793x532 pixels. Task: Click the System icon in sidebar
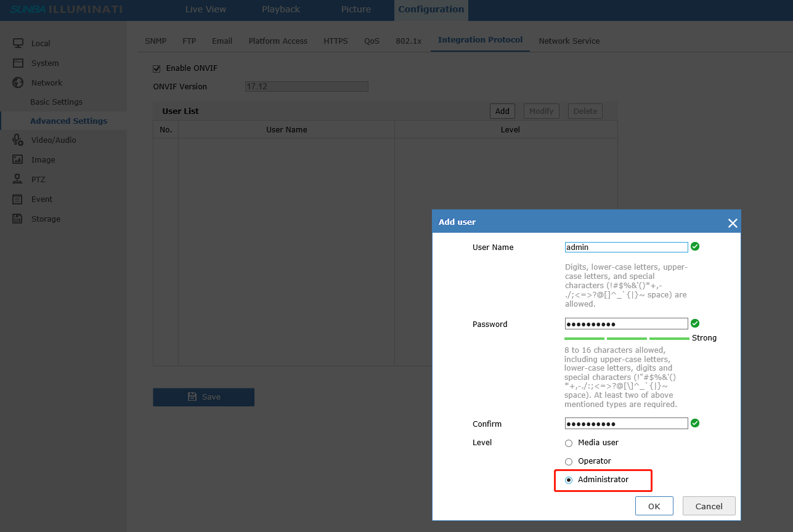(x=18, y=63)
